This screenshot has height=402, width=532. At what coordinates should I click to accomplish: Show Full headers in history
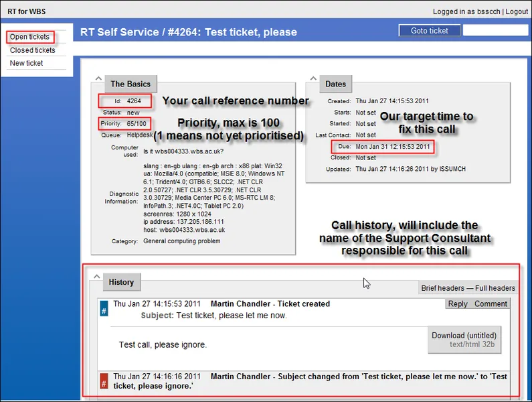[495, 288]
